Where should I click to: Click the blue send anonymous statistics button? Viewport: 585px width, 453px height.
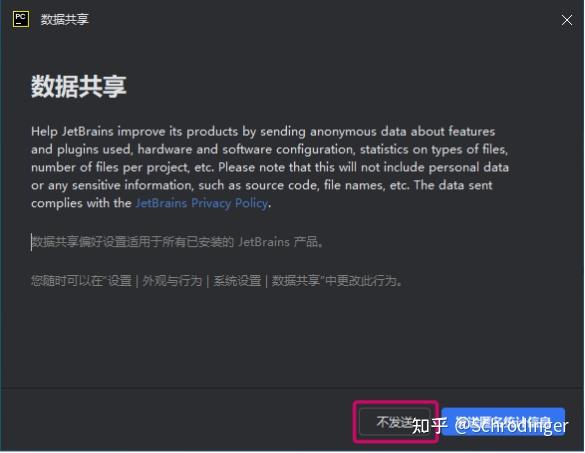(x=503, y=422)
